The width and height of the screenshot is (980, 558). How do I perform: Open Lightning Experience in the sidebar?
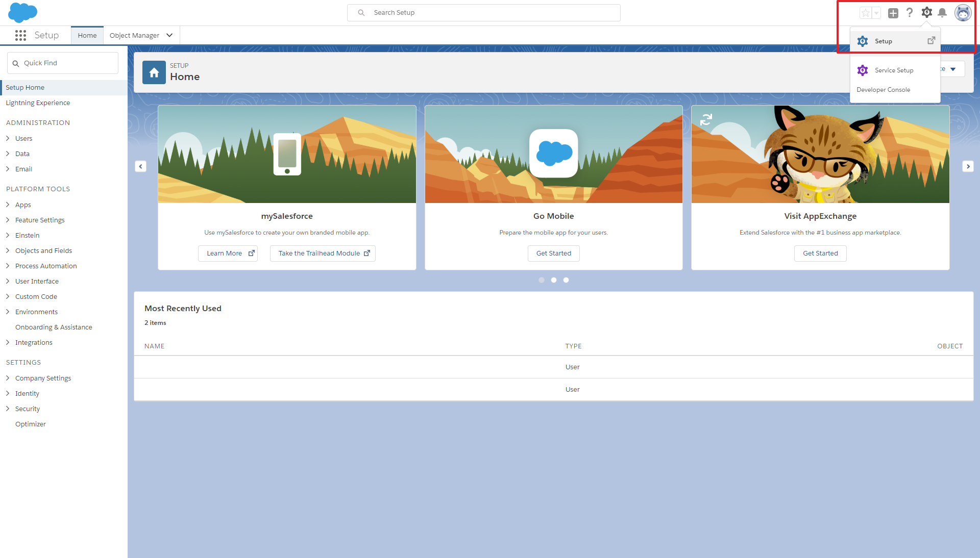click(x=38, y=103)
